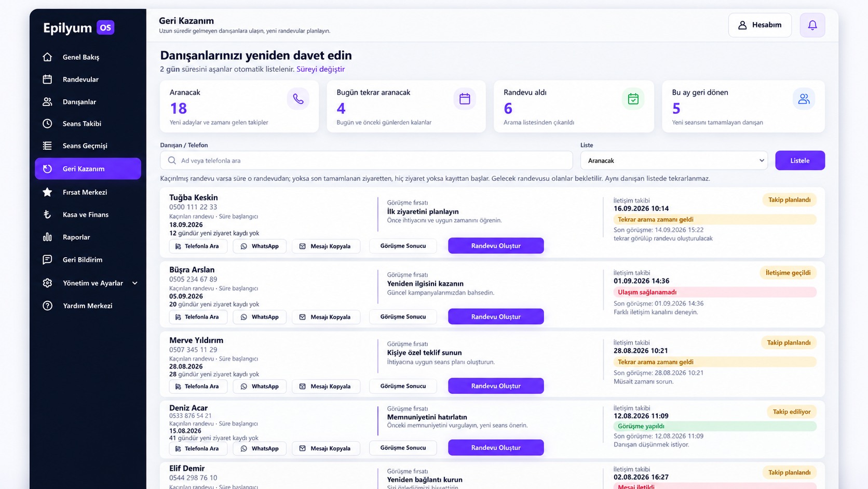Screen dimensions: 868x489
Task: Click the Genel Bakış home icon
Action: tap(47, 57)
